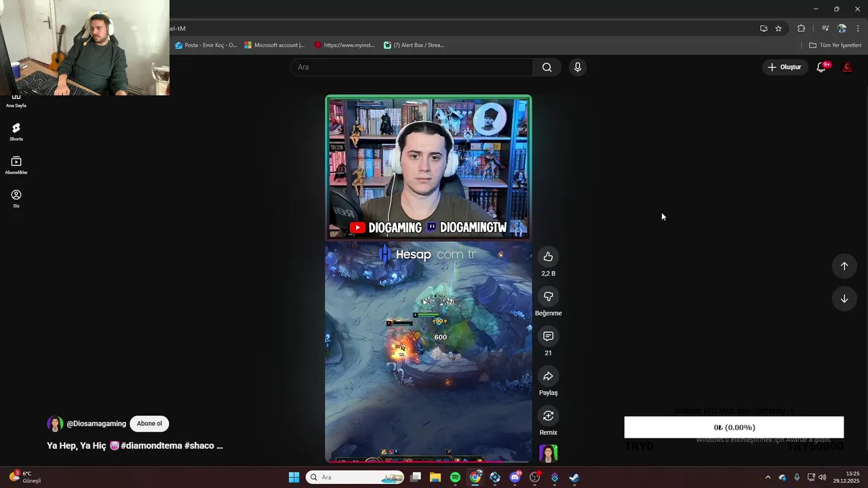Screen dimensions: 868x488
Task: Click the 2,2 B like count
Action: point(548,274)
